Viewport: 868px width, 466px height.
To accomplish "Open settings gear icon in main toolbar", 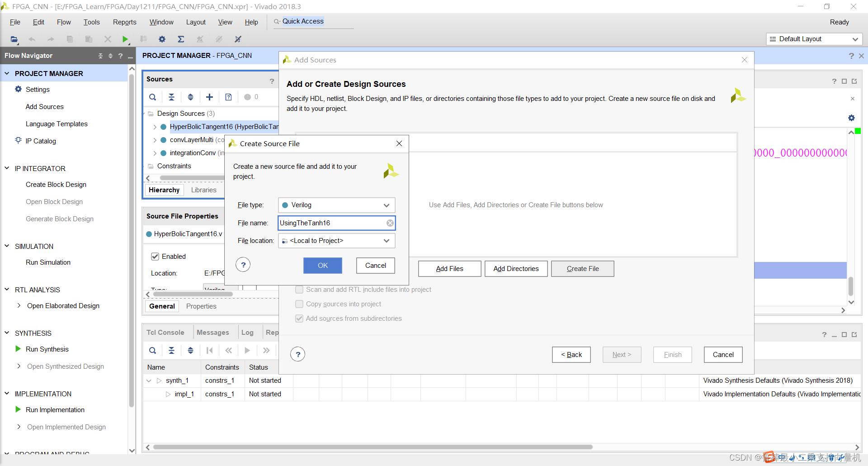I will 162,39.
